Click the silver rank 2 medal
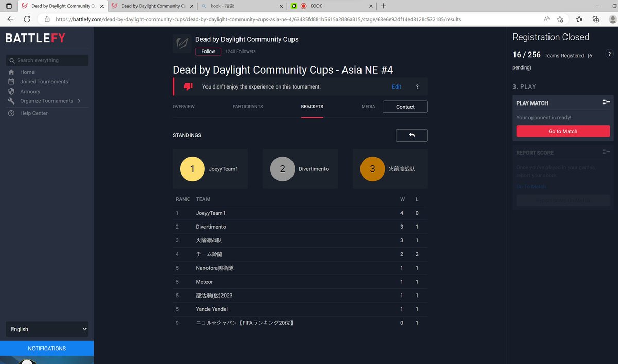The height and width of the screenshot is (364, 618). [x=282, y=169]
